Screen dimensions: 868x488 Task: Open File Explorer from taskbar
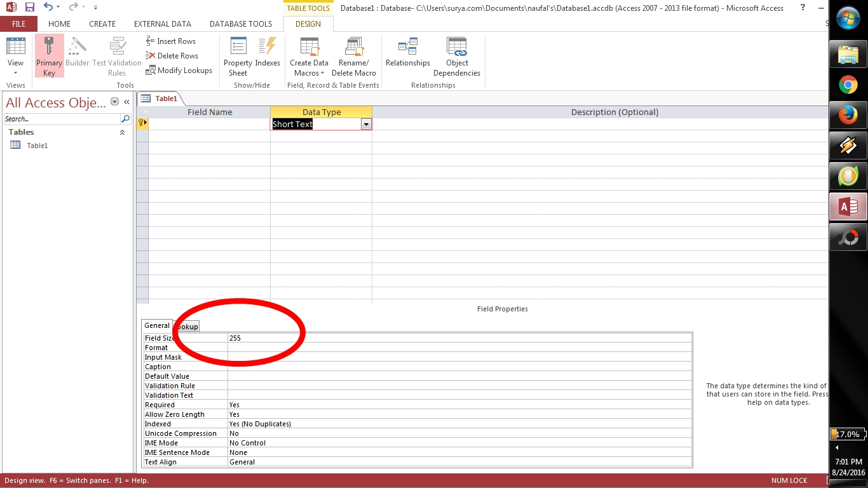(848, 55)
